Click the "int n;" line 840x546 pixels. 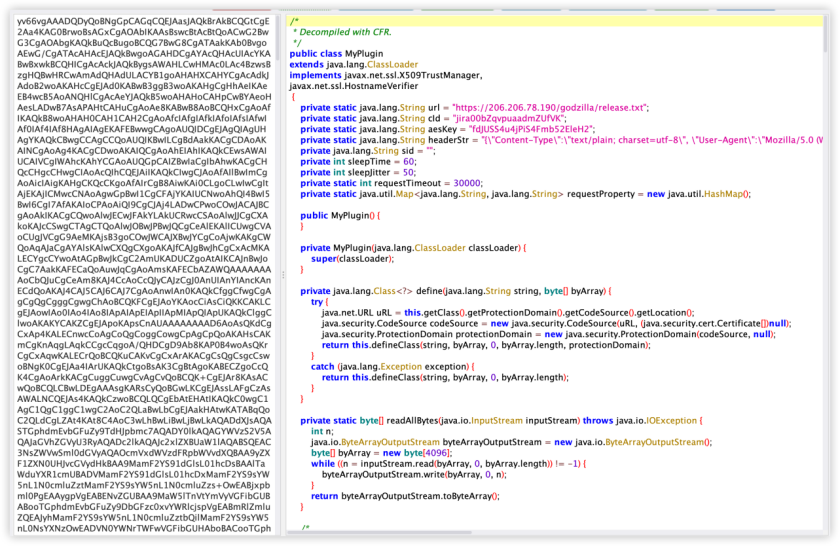click(x=322, y=431)
